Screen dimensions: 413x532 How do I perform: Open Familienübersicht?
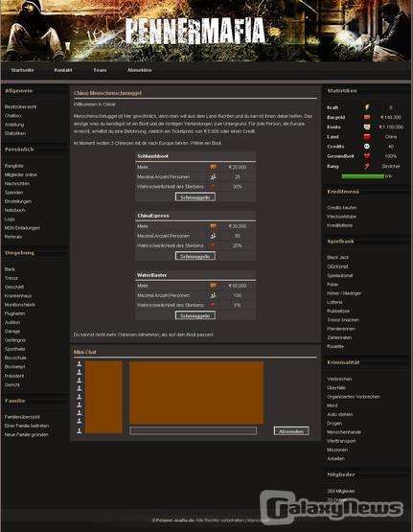pyautogui.click(x=22, y=417)
